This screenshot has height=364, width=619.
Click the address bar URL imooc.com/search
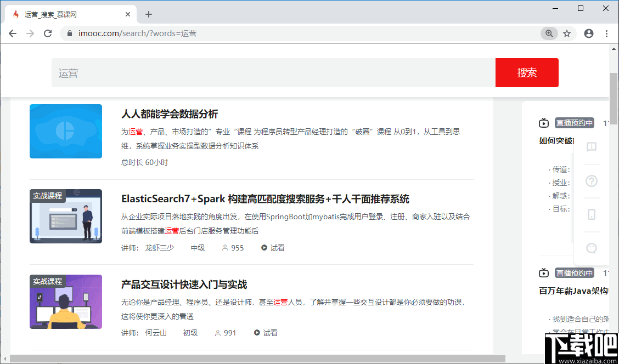coord(137,33)
